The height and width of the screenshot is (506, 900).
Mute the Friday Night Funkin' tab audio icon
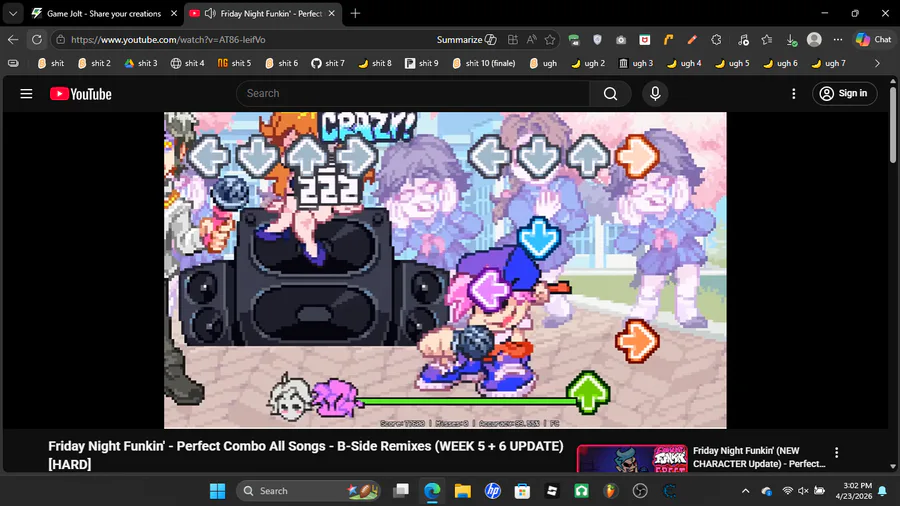210,13
